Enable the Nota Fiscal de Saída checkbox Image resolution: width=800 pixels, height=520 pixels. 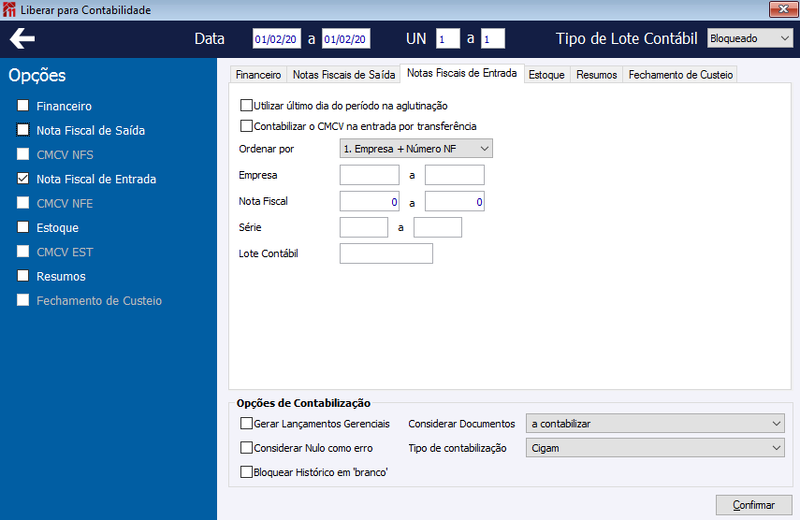coord(23,130)
